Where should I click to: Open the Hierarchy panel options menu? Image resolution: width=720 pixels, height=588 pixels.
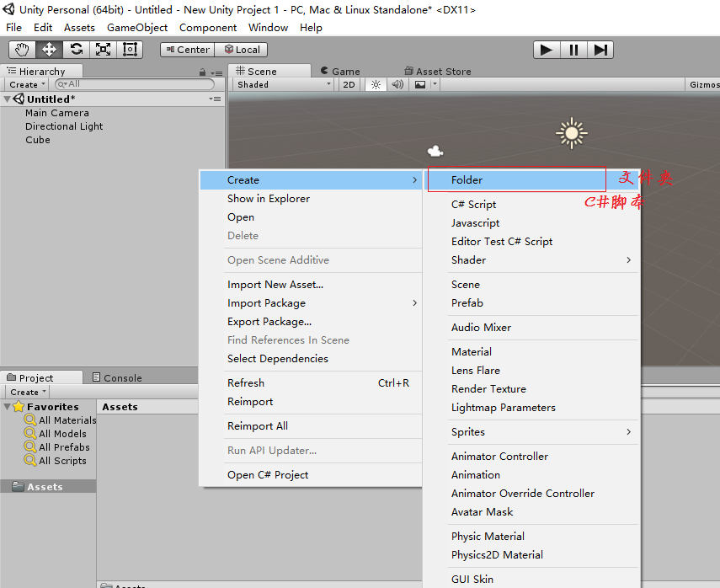[216, 73]
